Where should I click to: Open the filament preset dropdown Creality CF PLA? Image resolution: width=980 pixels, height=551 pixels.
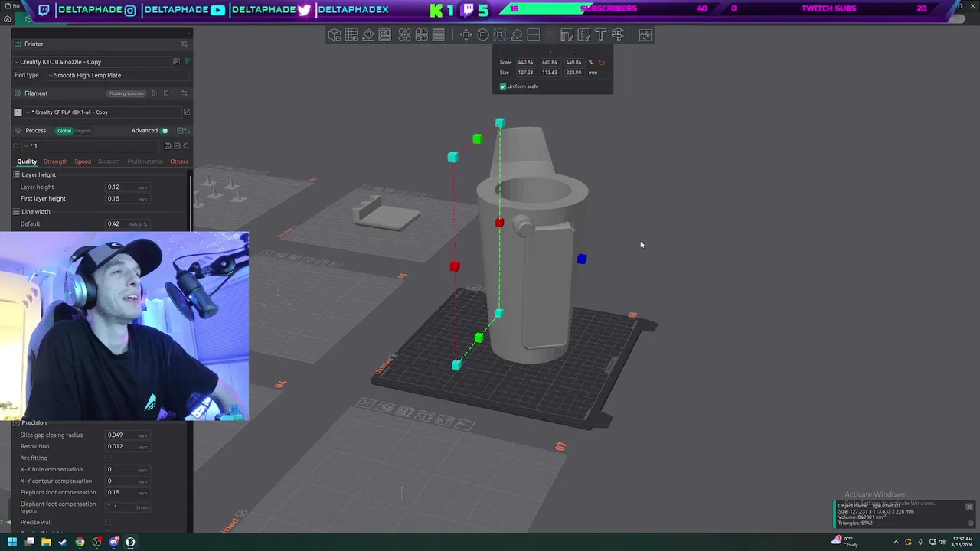pos(103,112)
